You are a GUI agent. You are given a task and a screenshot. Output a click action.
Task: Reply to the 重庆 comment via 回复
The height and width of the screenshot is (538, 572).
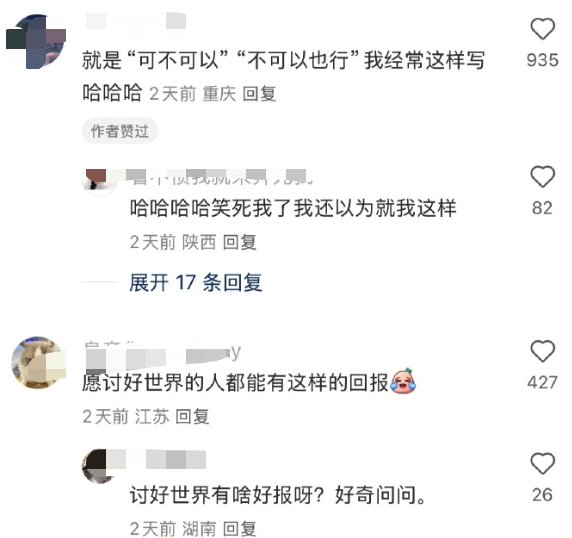coord(259,94)
